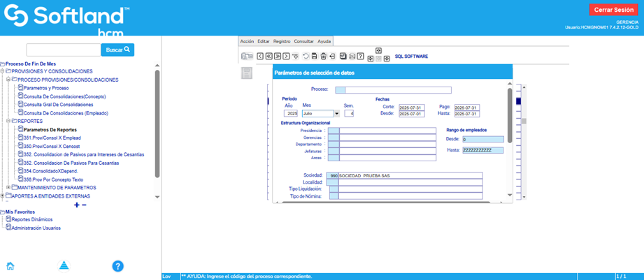This screenshot has height=280, width=644.
Task: Click the Sociedad code field showing 990
Action: (x=332, y=175)
